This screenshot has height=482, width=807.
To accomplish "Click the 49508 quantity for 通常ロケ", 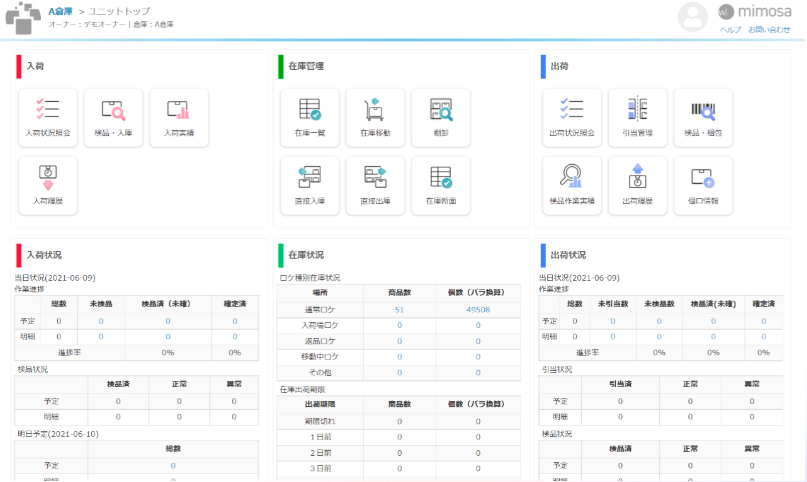I will click(478, 310).
